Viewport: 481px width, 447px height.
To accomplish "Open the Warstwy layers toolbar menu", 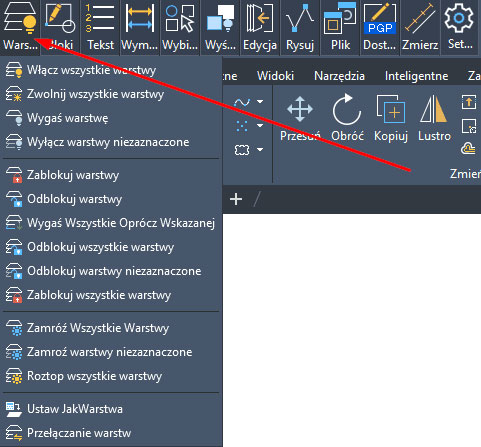I will click(20, 27).
